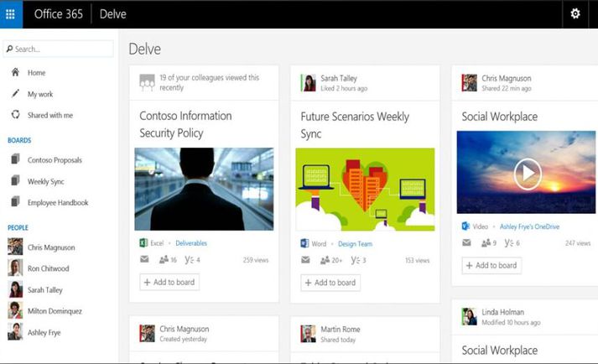Click the Yammer icon showing 6 on Social Workplace
The height and width of the screenshot is (364, 598).
[509, 242]
